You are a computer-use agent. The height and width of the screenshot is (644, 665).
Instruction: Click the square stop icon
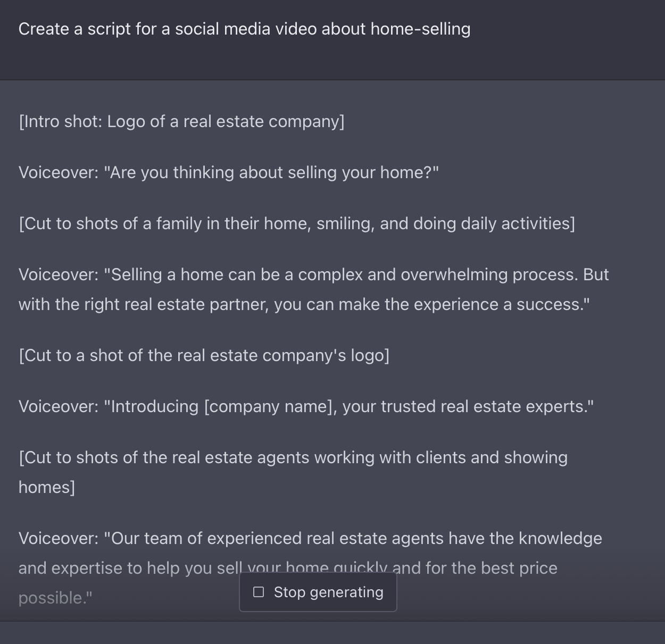click(x=259, y=592)
